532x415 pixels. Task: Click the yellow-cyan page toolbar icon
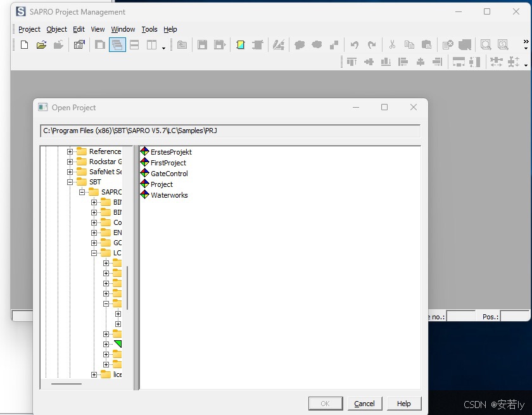point(241,45)
